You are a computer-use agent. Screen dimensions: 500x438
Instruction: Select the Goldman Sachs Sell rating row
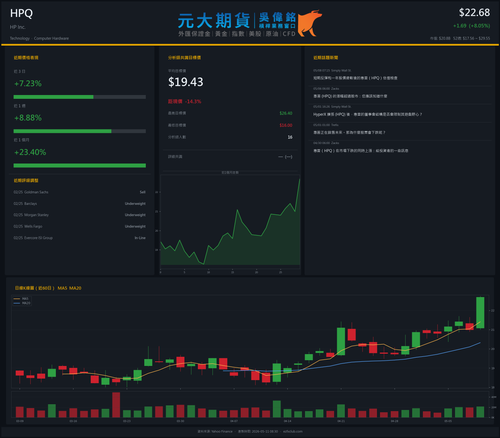pyautogui.click(x=80, y=192)
